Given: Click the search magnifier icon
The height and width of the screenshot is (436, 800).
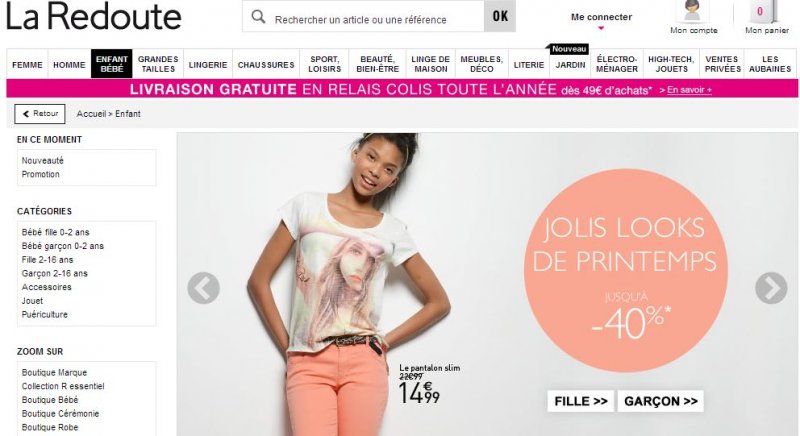Looking at the screenshot, I should [x=259, y=17].
